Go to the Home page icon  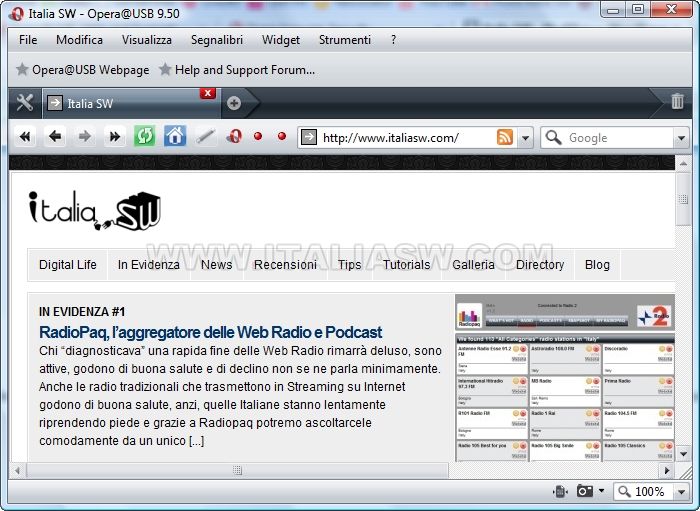tap(175, 136)
